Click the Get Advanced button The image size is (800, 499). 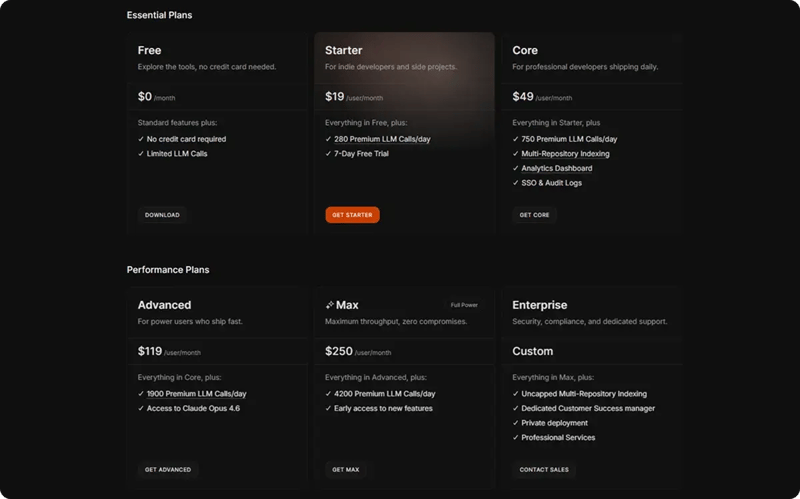pyautogui.click(x=168, y=469)
